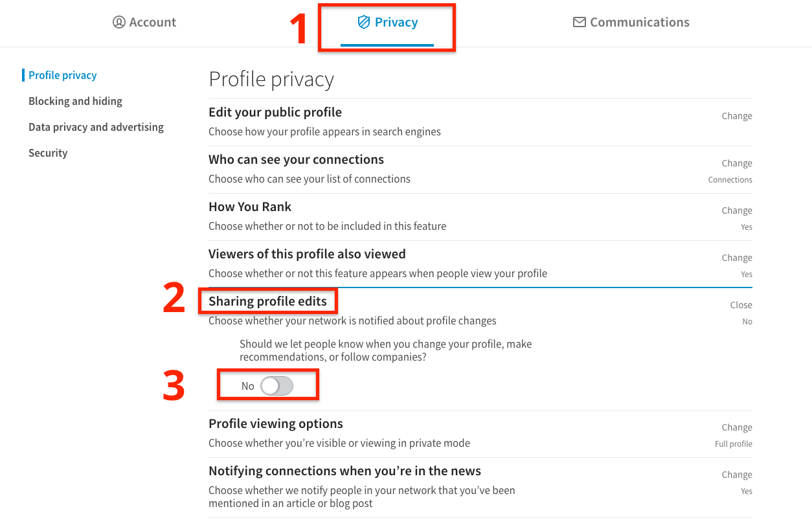The height and width of the screenshot is (529, 812).
Task: Click the Profile viewing options heading
Action: [276, 423]
